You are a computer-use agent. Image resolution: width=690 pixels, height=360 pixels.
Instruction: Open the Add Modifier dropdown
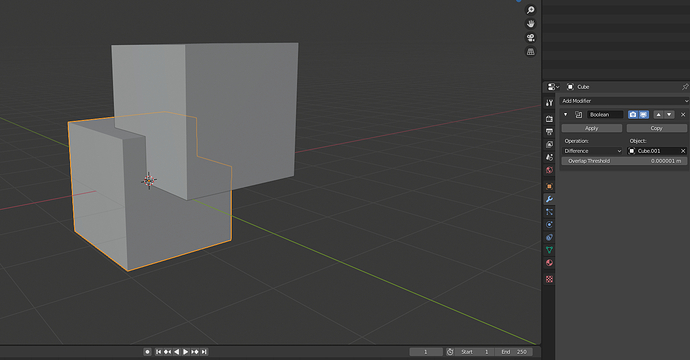(624, 101)
